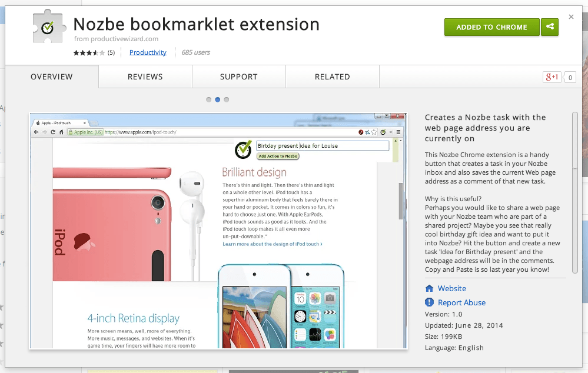Select the second carousel dot

click(218, 99)
